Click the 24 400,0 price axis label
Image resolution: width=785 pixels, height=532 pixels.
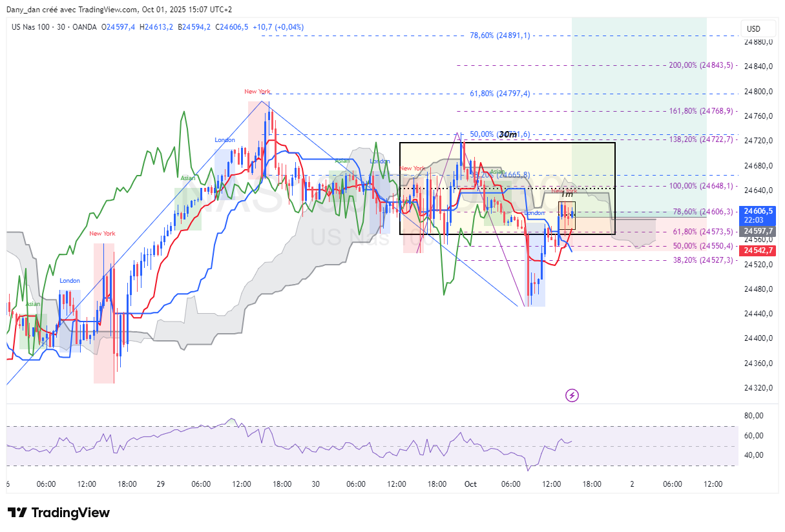759,338
